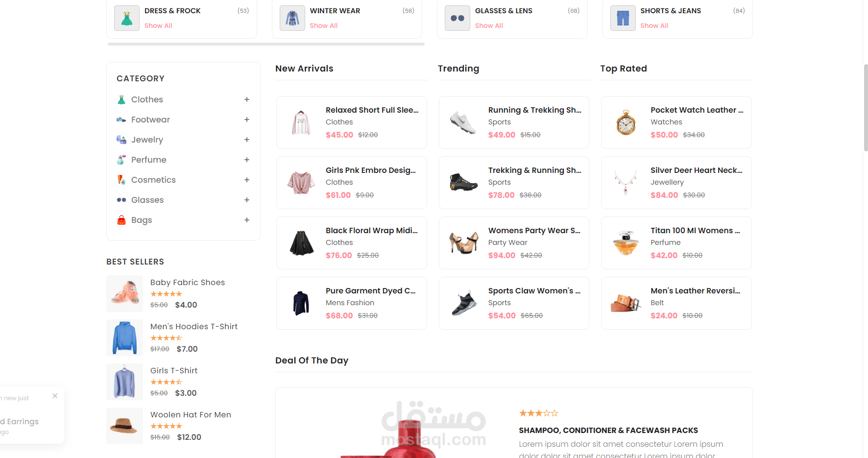Screen dimensions: 868x458
Task: Open the Footwear category menu item
Action: (x=150, y=120)
